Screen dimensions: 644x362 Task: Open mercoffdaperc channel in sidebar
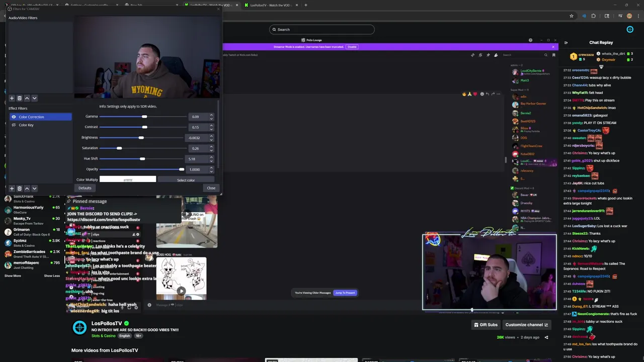[32, 264]
